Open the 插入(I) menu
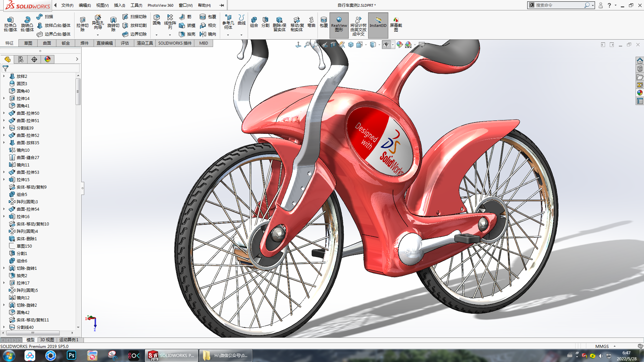Screen dimensions: 644x362 119,5
